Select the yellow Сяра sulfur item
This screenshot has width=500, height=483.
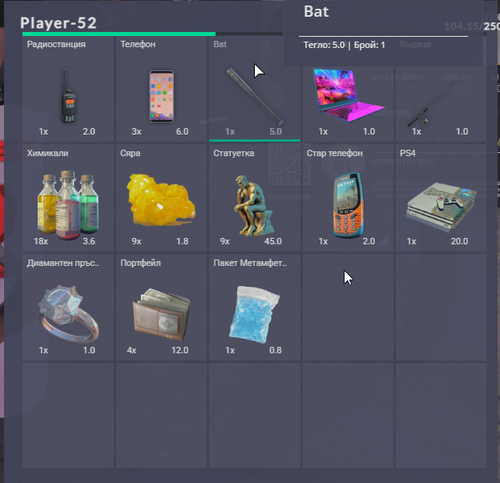pos(161,198)
